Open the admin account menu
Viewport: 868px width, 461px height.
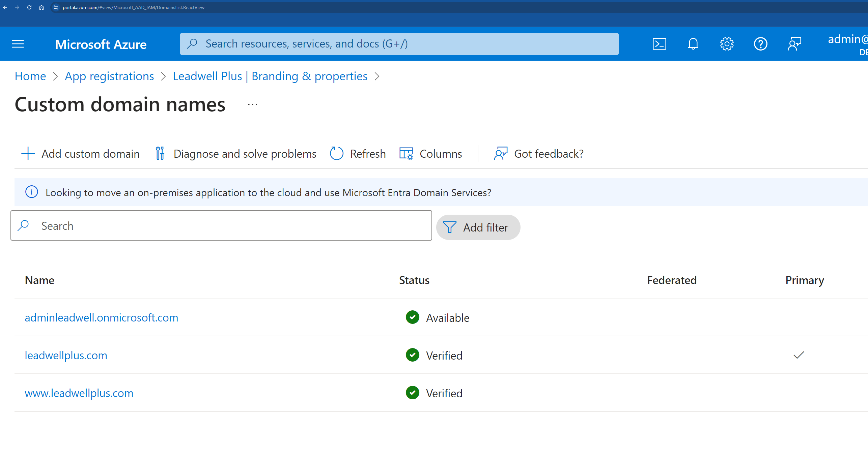point(848,44)
